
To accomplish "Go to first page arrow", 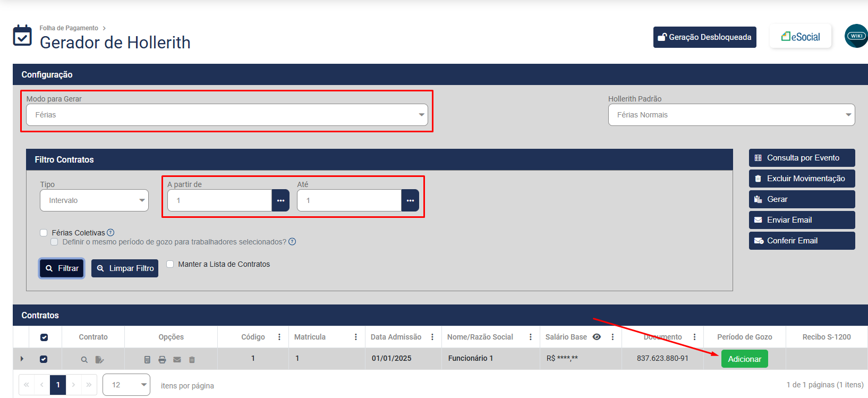I will click(x=27, y=385).
